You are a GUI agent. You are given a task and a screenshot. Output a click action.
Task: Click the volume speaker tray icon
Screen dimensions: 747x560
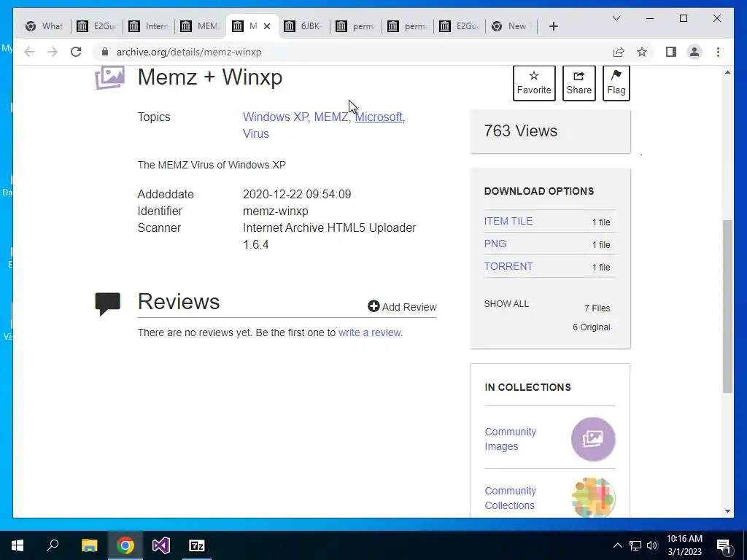pyautogui.click(x=652, y=545)
